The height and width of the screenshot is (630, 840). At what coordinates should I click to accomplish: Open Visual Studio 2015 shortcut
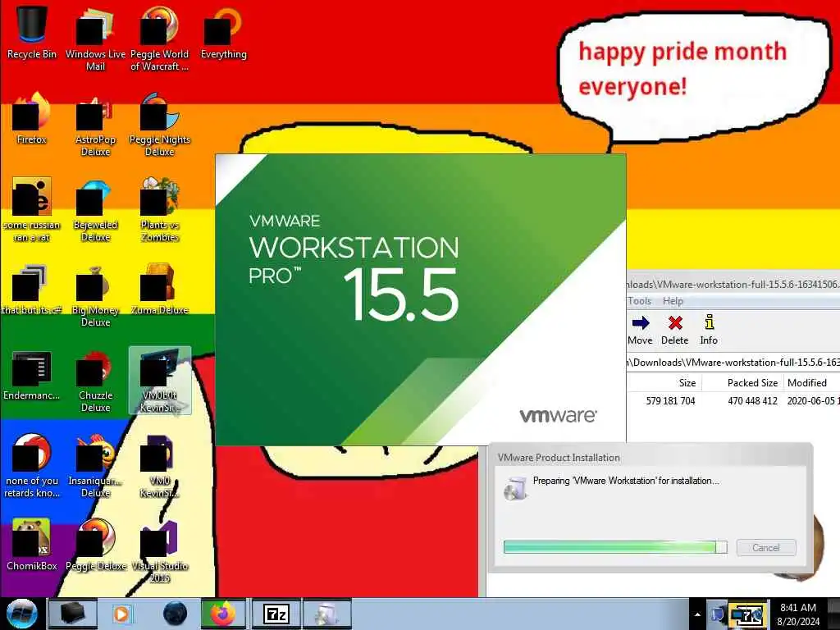159,552
